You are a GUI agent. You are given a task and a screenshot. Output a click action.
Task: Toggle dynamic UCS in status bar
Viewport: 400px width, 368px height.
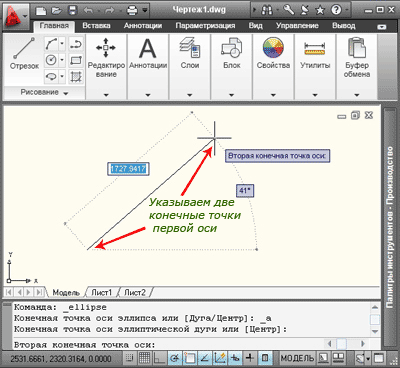coord(220,359)
